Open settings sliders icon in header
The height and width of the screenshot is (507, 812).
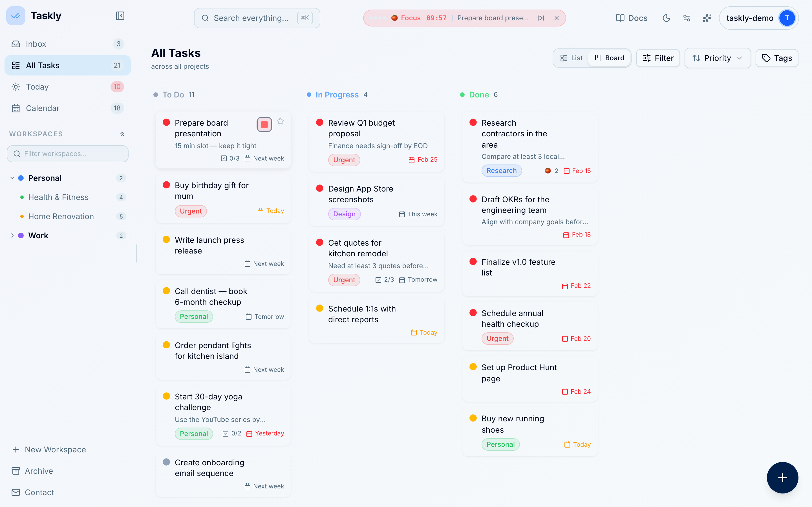[x=687, y=18]
